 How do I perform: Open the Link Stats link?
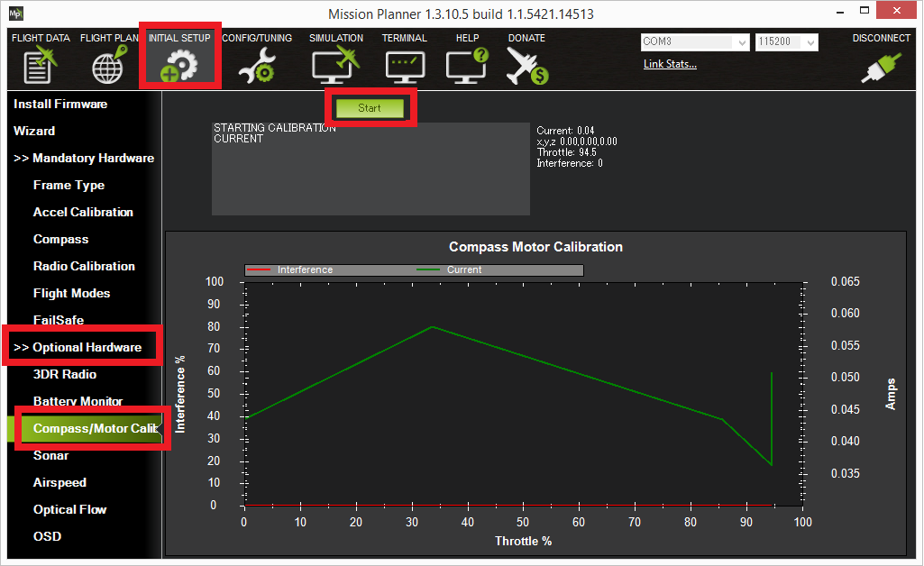point(670,64)
